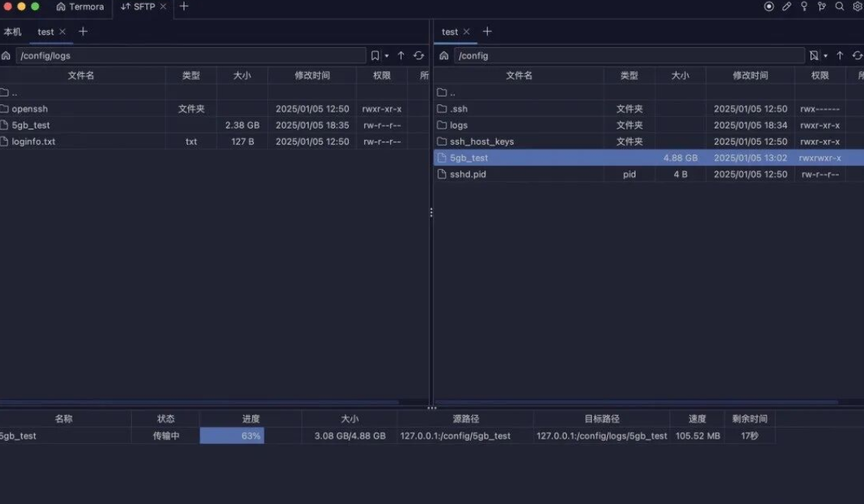Click target path 127.0.0.1:/config/logs/5gb_test
The height and width of the screenshot is (504, 864).
(602, 435)
